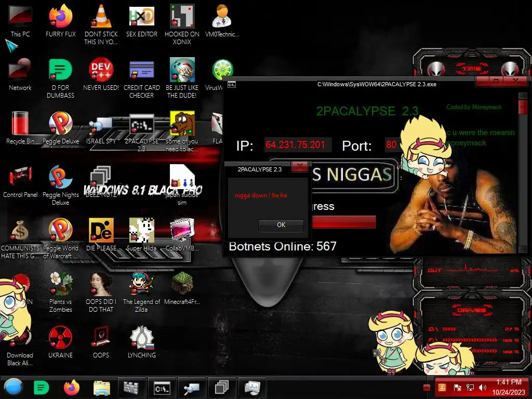532x399 pixels.
Task: Open the BE JUST LIKE THE DUDE! shortcut
Action: (x=182, y=78)
